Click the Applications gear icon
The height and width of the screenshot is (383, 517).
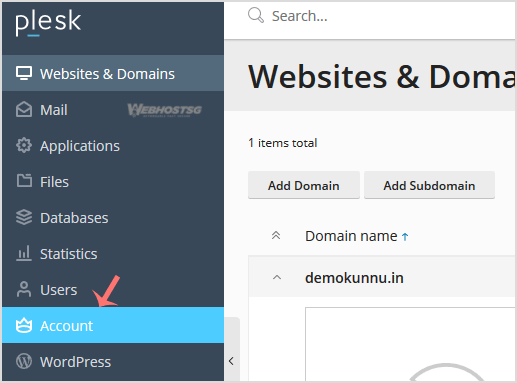click(24, 146)
